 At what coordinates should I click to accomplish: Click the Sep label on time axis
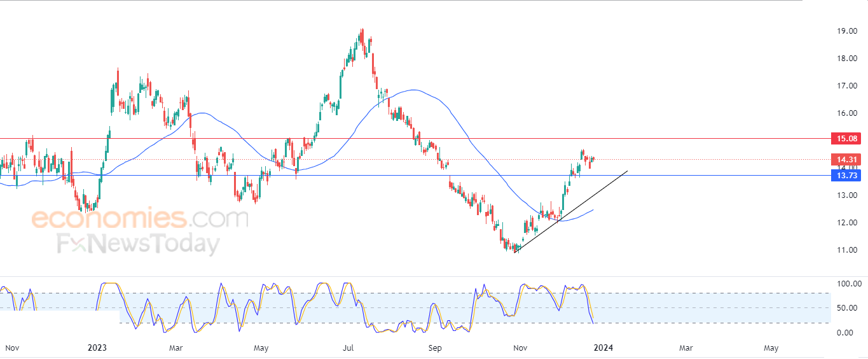435,348
